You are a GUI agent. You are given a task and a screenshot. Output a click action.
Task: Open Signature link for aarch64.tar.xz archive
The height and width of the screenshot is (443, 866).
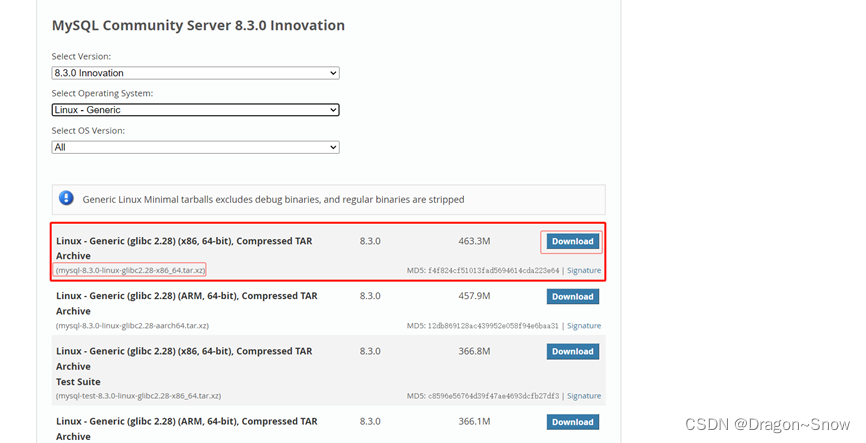coord(584,326)
